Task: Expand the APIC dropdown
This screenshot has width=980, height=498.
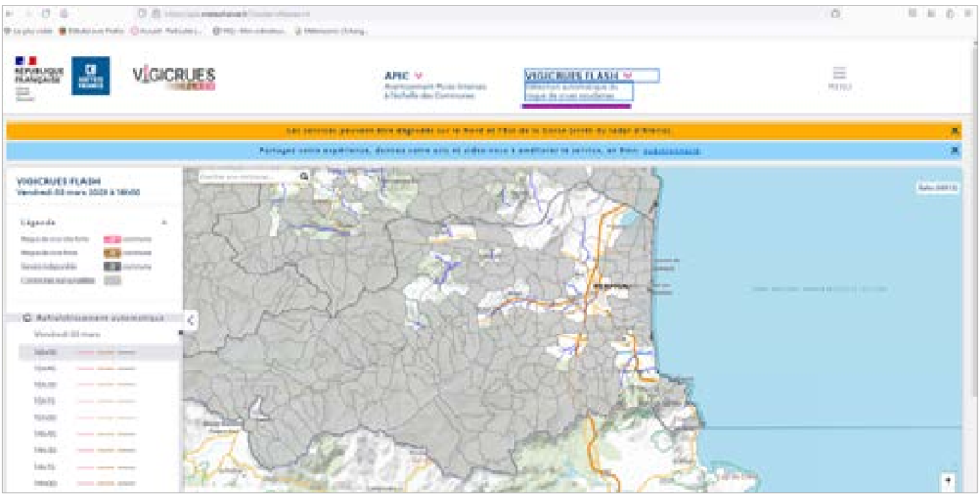Action: (x=418, y=75)
